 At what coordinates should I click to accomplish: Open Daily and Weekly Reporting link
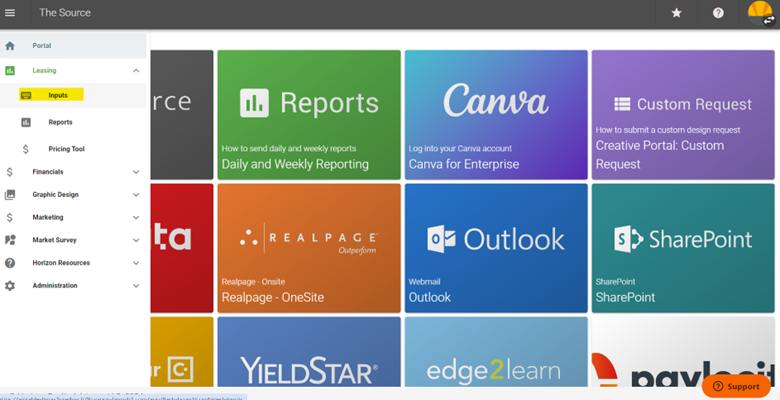(x=295, y=164)
